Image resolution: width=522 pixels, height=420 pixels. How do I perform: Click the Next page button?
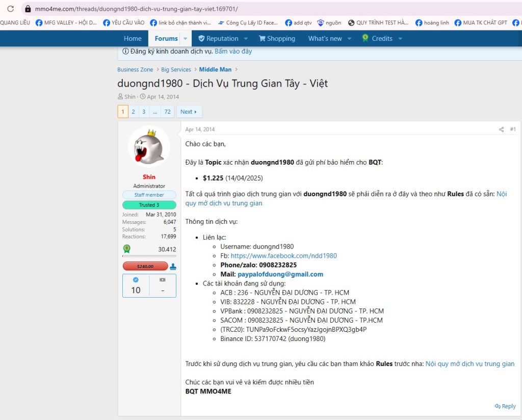[189, 112]
